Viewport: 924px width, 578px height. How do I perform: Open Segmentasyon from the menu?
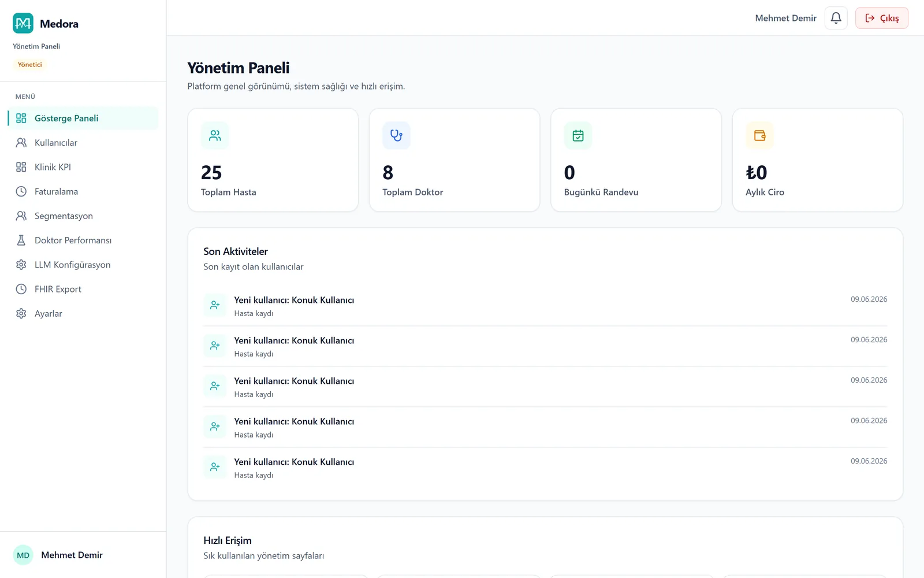point(83,216)
